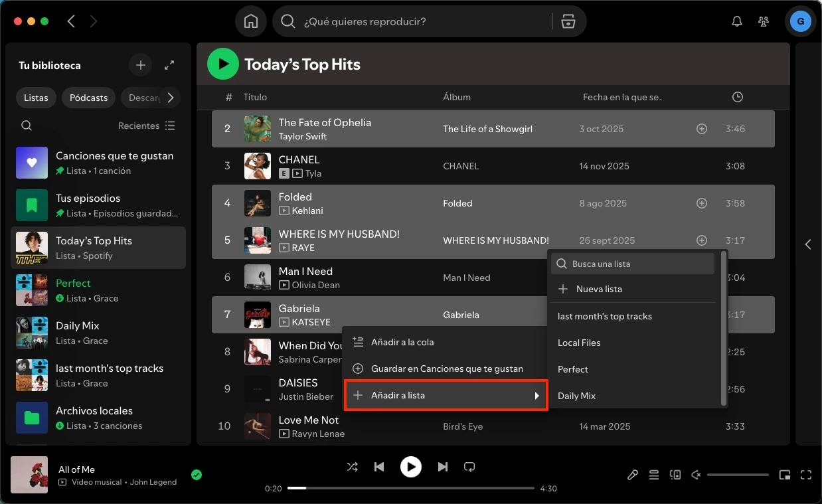Image resolution: width=822 pixels, height=504 pixels.
Task: Switch to the Pódcasts filter chip
Action: (88, 98)
